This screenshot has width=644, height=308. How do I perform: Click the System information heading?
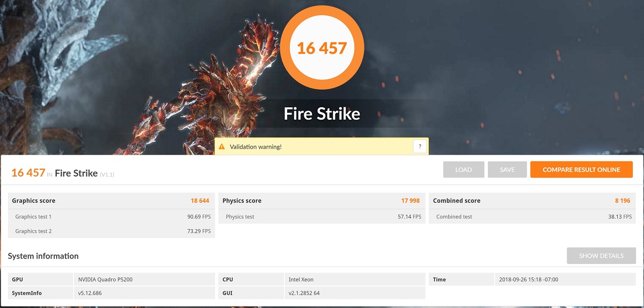point(43,256)
